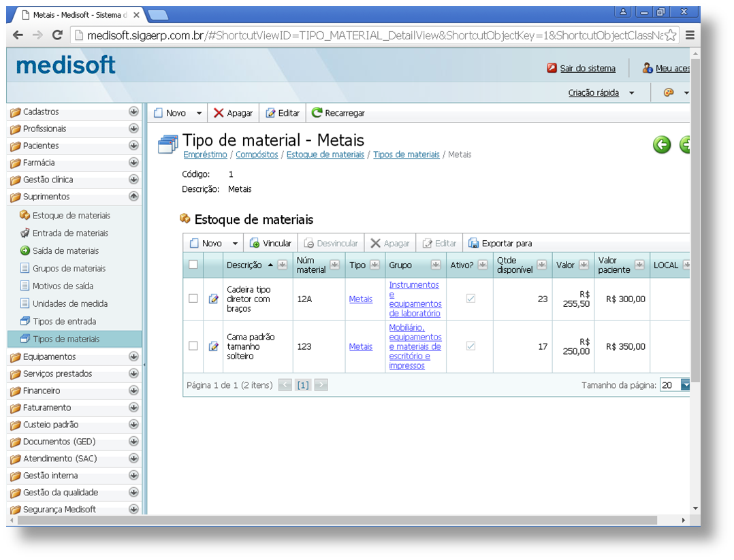734x560 pixels.
Task: Click the Unidades de medida page icon
Action: pyautogui.click(x=25, y=303)
